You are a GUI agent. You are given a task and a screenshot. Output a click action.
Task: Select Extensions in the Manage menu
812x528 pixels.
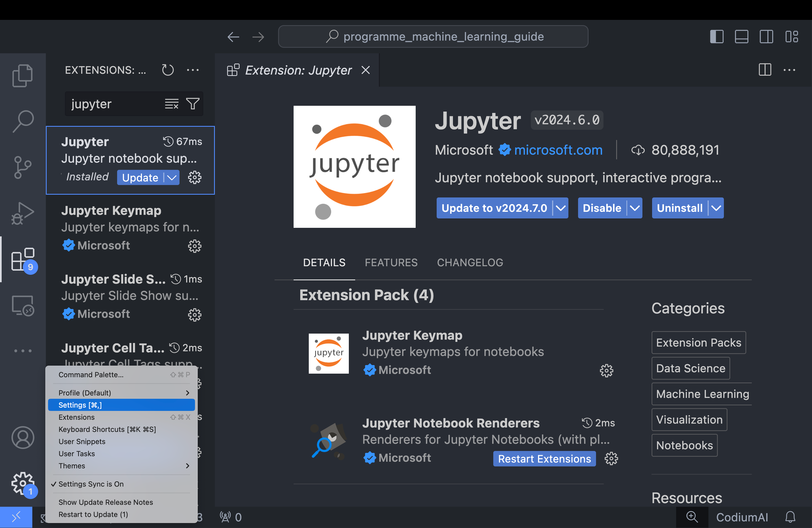click(x=122, y=417)
